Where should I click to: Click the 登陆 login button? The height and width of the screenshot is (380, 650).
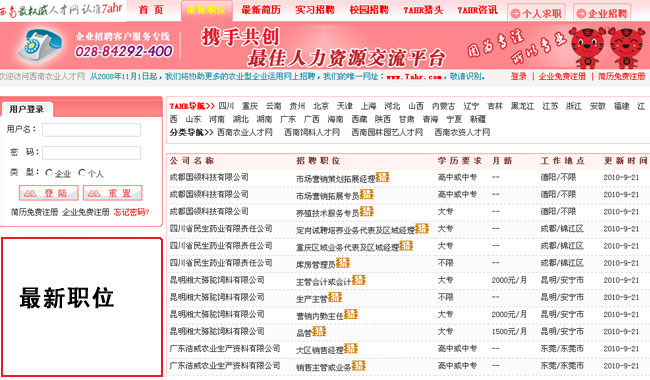point(49,193)
